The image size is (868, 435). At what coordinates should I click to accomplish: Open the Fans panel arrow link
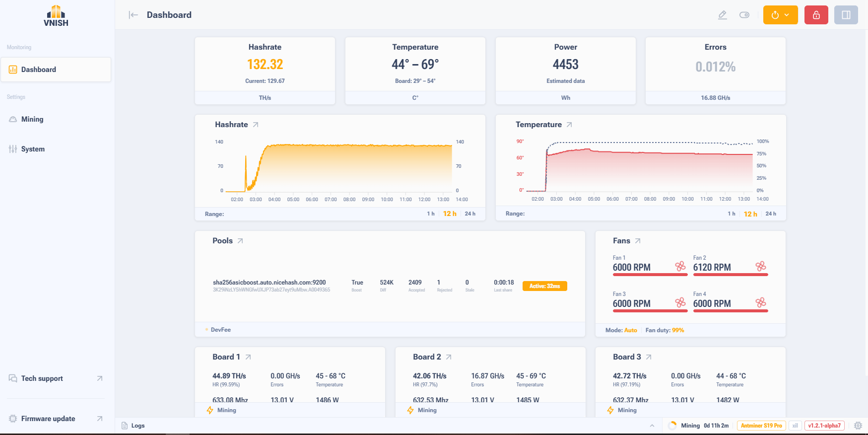(x=638, y=241)
